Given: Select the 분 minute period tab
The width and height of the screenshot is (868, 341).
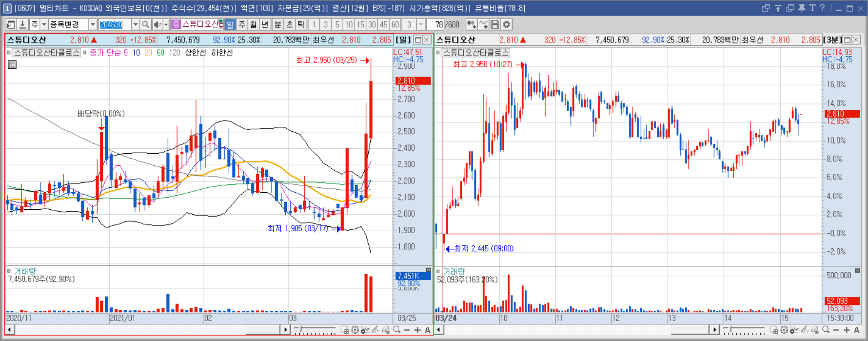Looking at the screenshot, I should tap(277, 24).
